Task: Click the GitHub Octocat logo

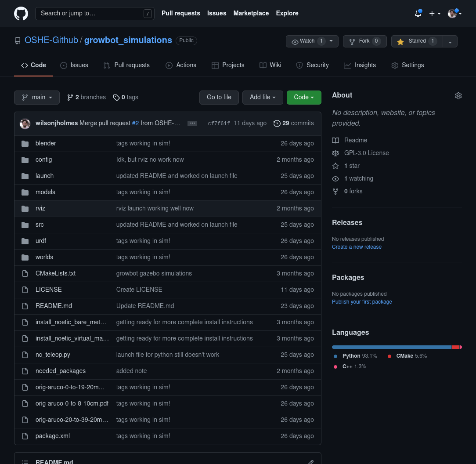Action: tap(21, 13)
